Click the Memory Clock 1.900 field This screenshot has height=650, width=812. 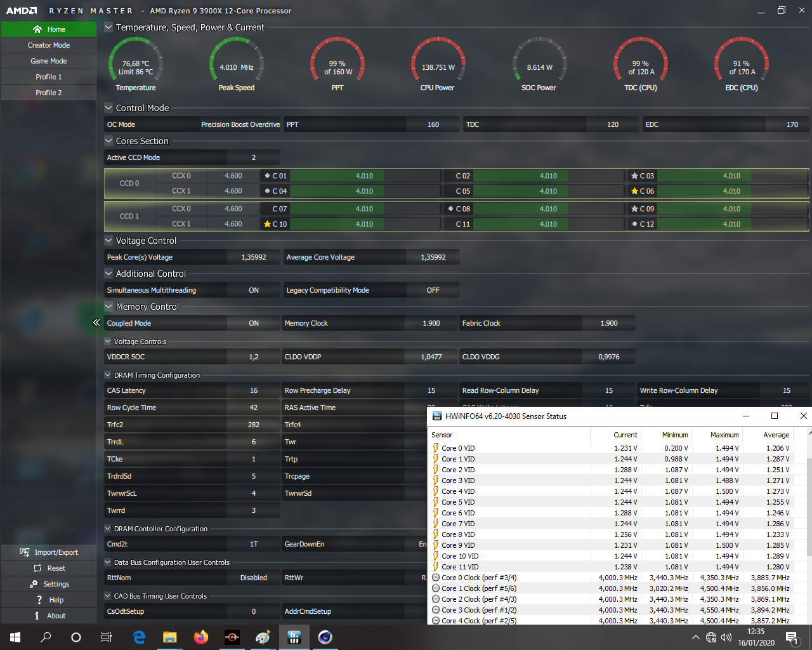[431, 323]
